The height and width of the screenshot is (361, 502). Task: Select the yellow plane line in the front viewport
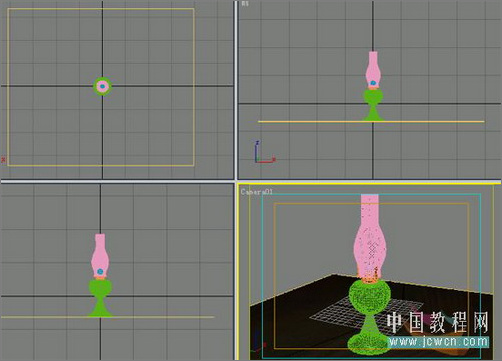click(371, 122)
